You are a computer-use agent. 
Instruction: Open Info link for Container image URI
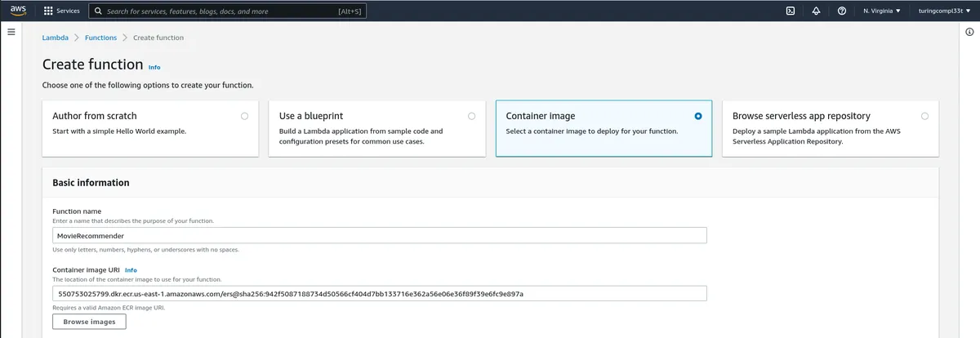point(131,269)
